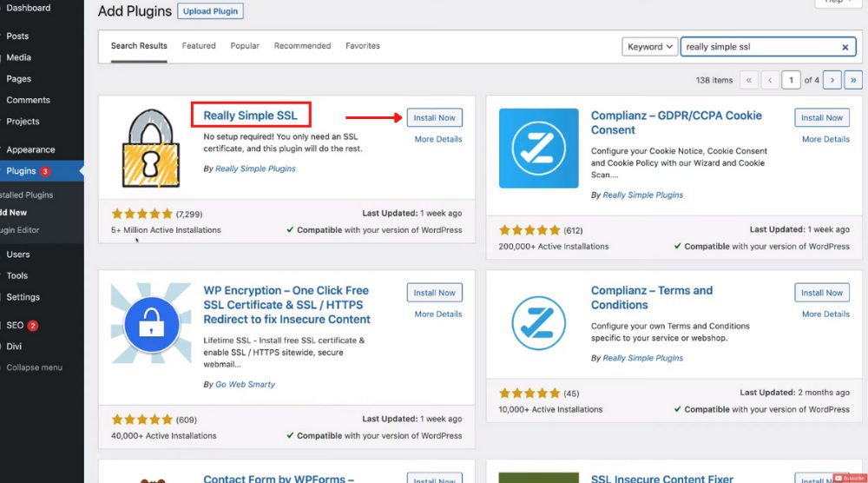Click the Upload Plugin button
The width and height of the screenshot is (868, 483).
click(210, 11)
